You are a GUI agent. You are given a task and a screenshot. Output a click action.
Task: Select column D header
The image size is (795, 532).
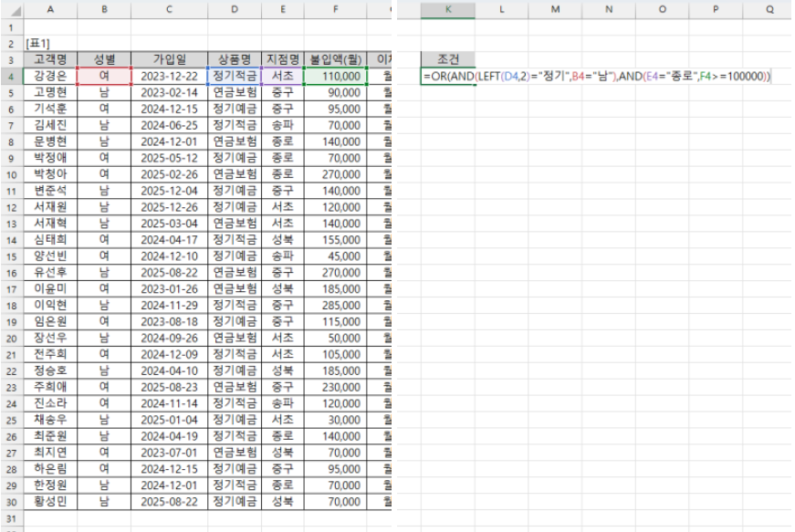coord(235,10)
